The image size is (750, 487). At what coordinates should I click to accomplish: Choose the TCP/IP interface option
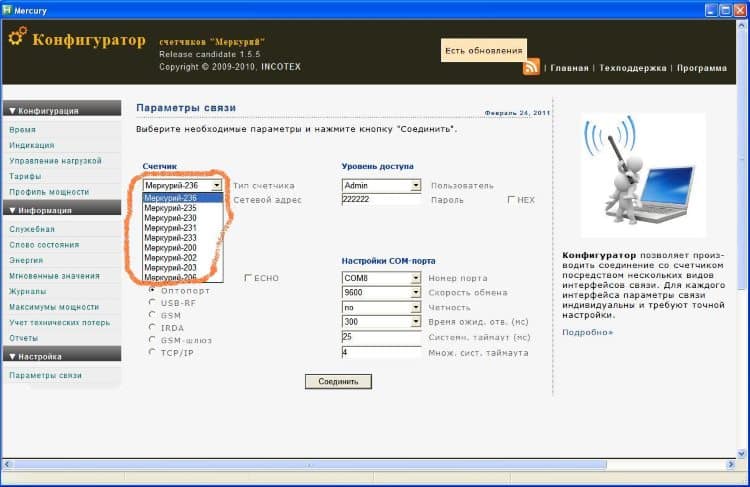coord(152,353)
